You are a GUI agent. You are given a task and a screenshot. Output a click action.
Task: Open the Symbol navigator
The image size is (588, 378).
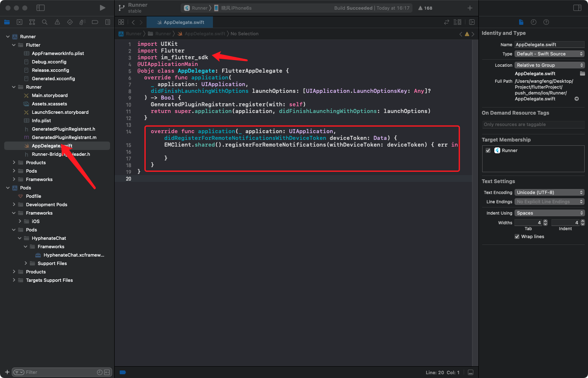pos(32,22)
